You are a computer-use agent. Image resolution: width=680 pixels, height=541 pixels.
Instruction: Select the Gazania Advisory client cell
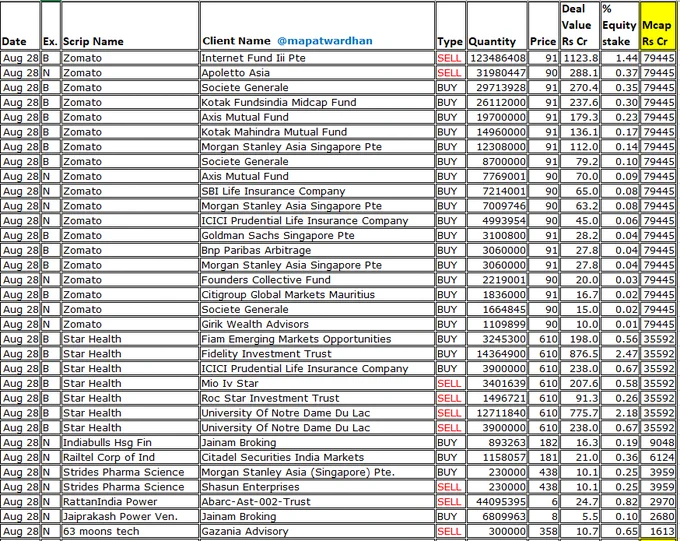[317, 531]
